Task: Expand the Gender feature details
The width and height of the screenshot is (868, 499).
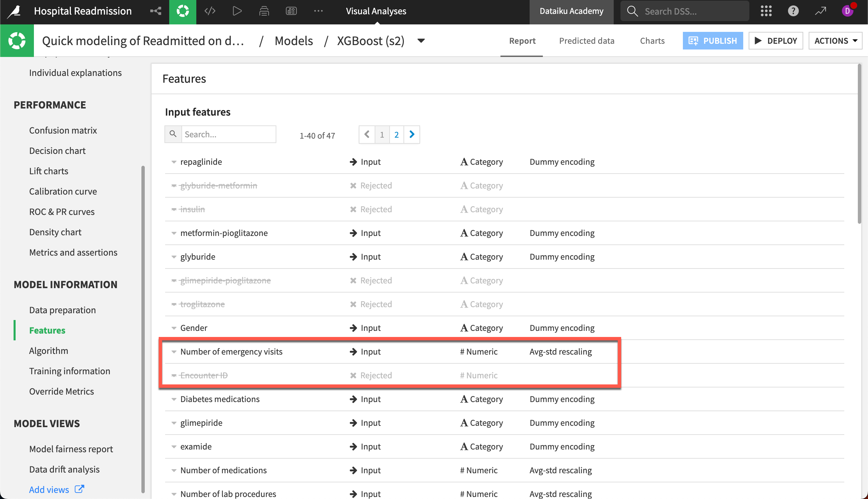Action: (x=174, y=328)
